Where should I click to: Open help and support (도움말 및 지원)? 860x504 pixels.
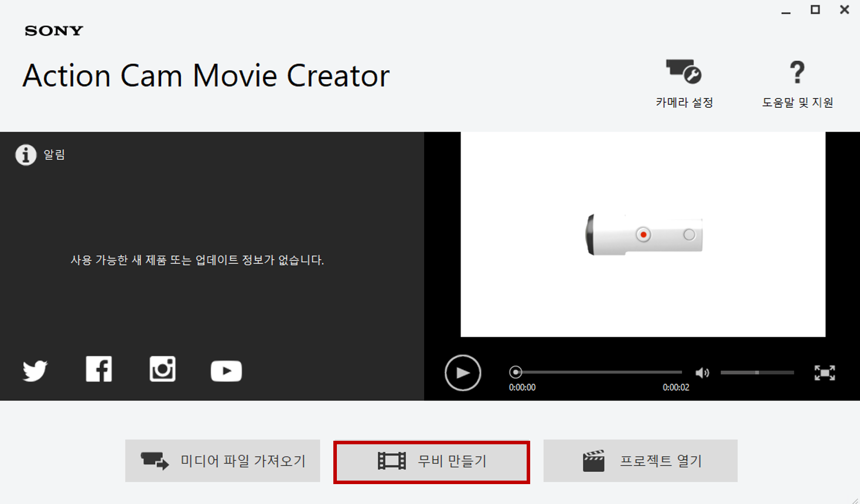click(x=797, y=84)
